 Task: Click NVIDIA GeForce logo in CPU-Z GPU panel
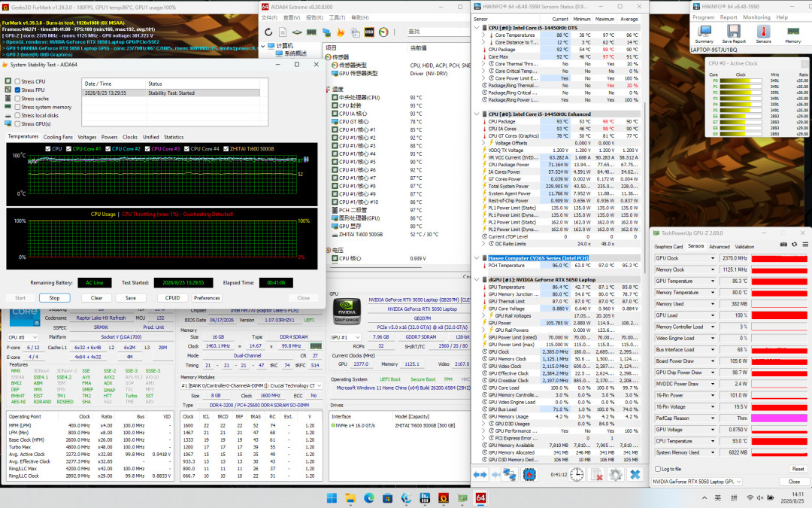pos(347,312)
